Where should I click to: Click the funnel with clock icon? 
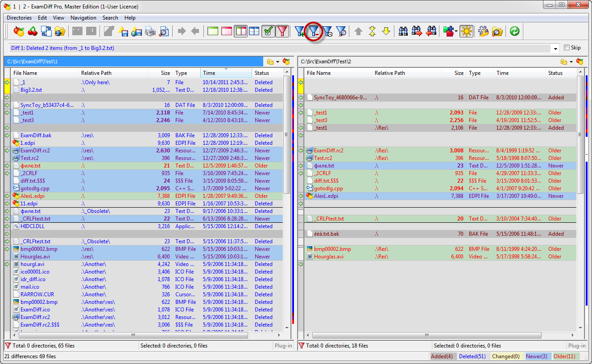pyautogui.click(x=327, y=31)
